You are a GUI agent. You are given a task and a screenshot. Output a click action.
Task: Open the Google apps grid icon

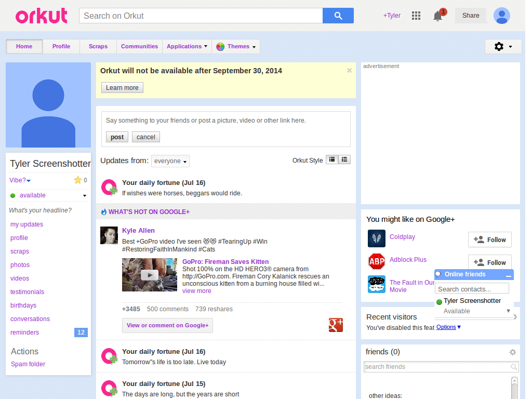(x=416, y=16)
